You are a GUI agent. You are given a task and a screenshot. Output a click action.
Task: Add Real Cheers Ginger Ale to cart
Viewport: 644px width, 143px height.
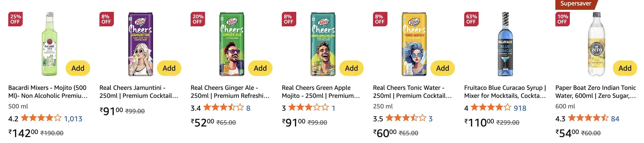coord(260,68)
